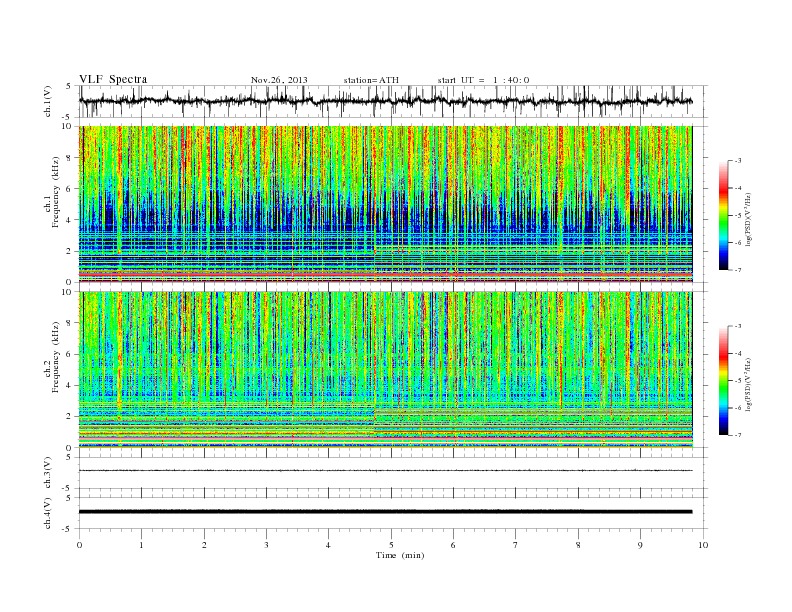Image resolution: width=792 pixels, height=612 pixels.
Task: Click the "station=ATH" header label
Action: (371, 80)
